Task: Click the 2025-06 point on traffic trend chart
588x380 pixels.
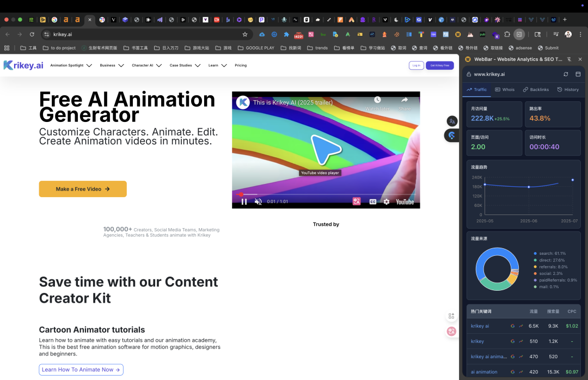Action: [529, 187]
